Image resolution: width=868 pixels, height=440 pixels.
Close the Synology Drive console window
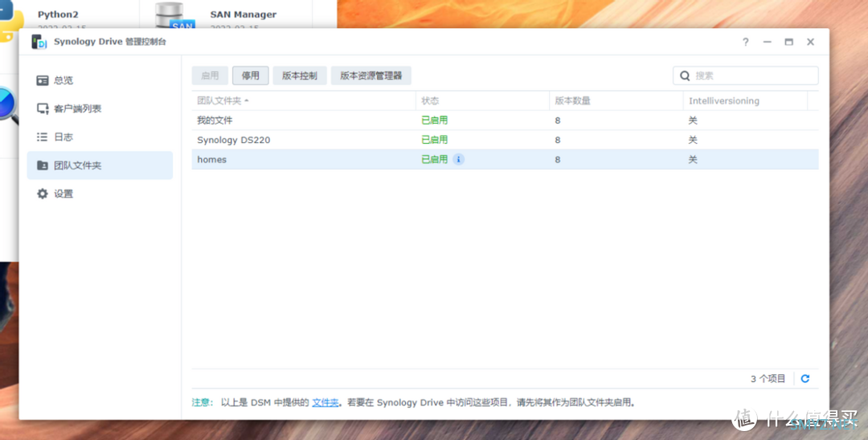tap(810, 42)
